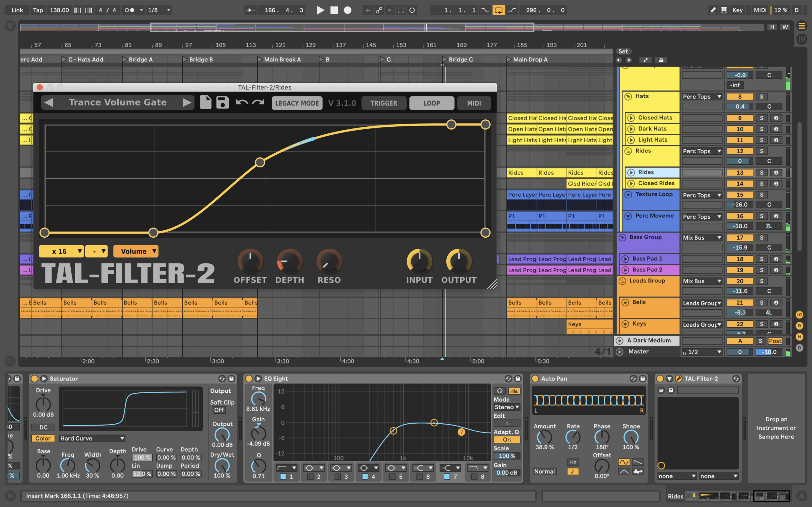
Task: Collapse the Hats group track
Action: tap(628, 97)
